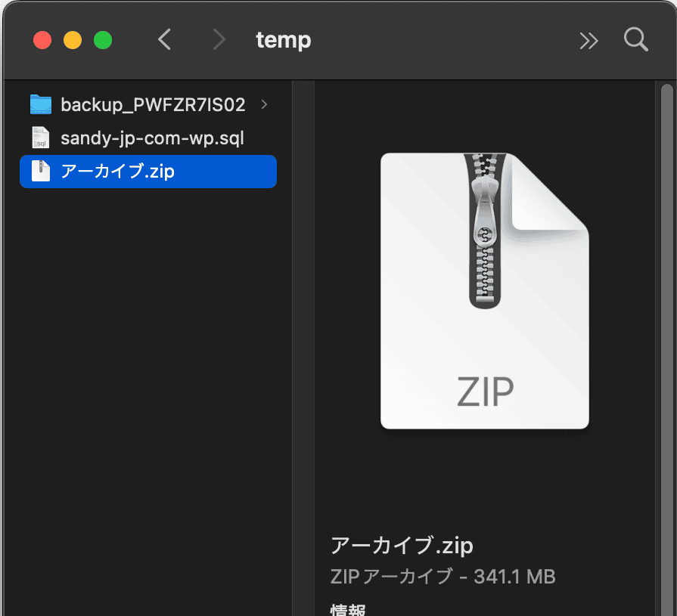Click the forward navigation chevron

(x=219, y=40)
